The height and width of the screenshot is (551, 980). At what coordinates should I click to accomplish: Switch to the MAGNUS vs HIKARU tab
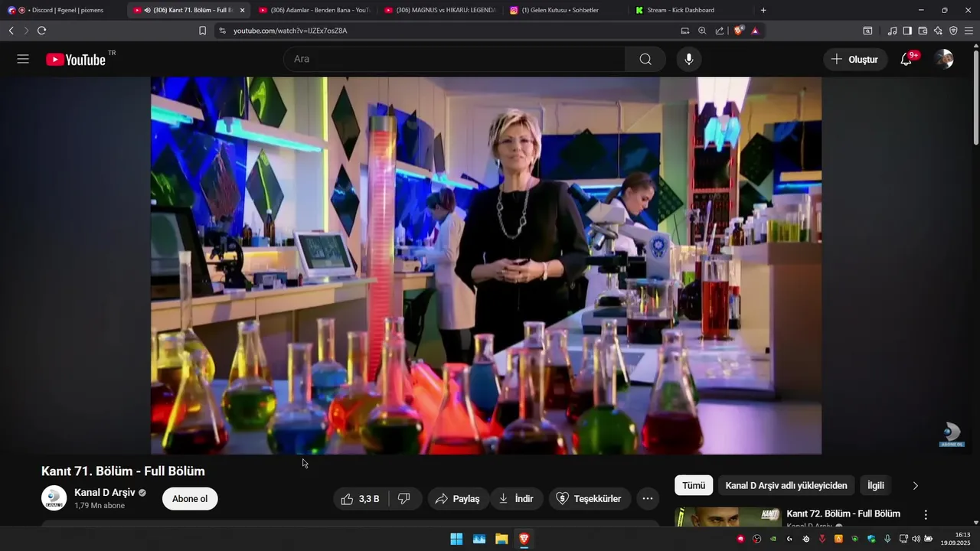(439, 10)
